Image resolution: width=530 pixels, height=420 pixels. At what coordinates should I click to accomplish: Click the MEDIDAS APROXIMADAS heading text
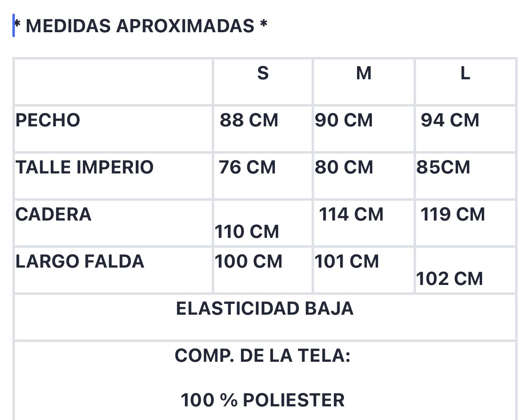point(140,26)
